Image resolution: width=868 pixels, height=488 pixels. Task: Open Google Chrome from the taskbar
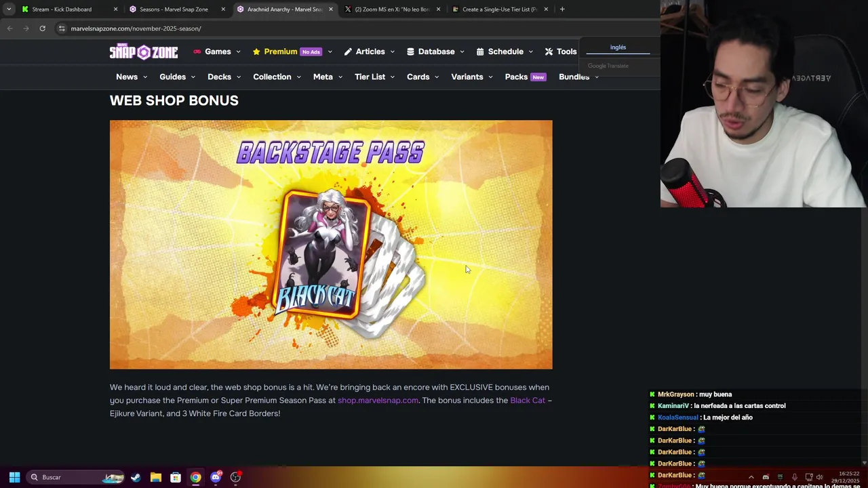195,477
